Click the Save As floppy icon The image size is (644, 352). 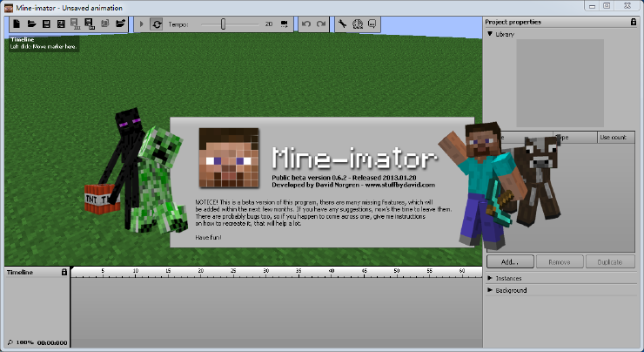click(61, 24)
